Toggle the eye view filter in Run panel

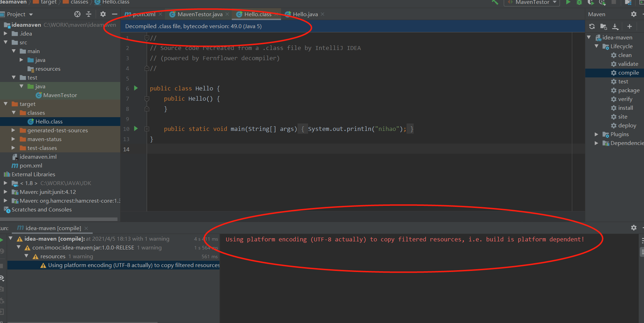[x=2, y=278]
